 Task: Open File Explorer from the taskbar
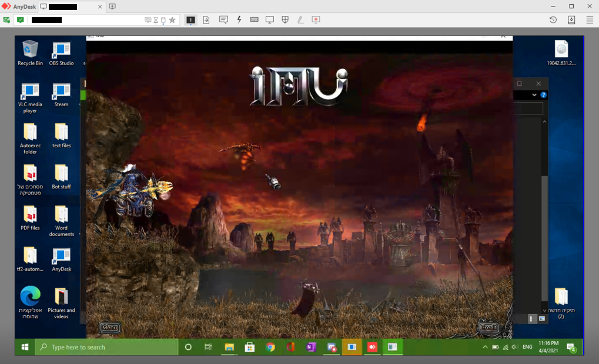[229, 347]
